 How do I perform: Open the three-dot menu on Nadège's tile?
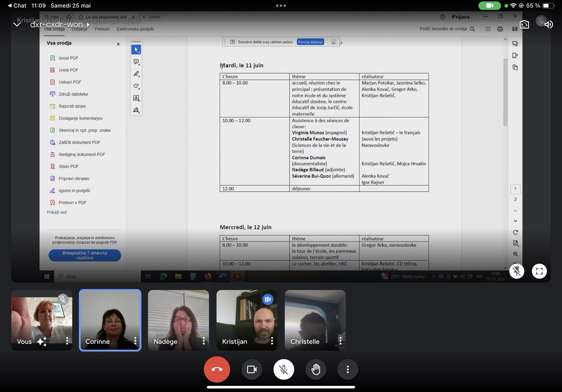[204, 341]
